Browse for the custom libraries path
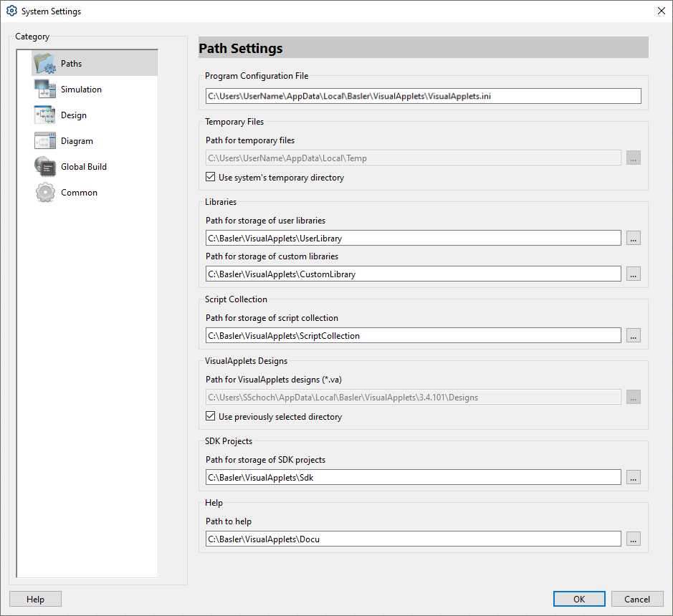The height and width of the screenshot is (616, 673). coord(633,274)
